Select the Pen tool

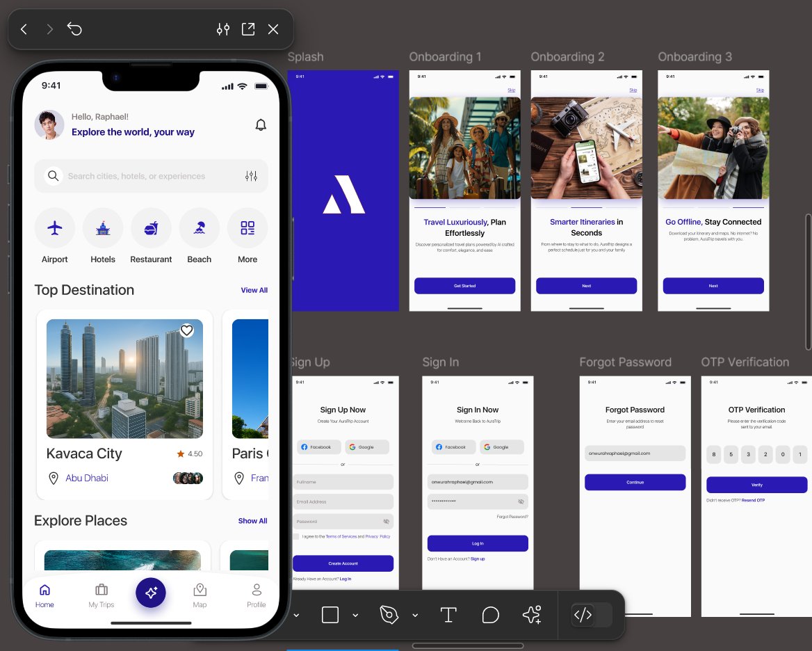point(389,615)
